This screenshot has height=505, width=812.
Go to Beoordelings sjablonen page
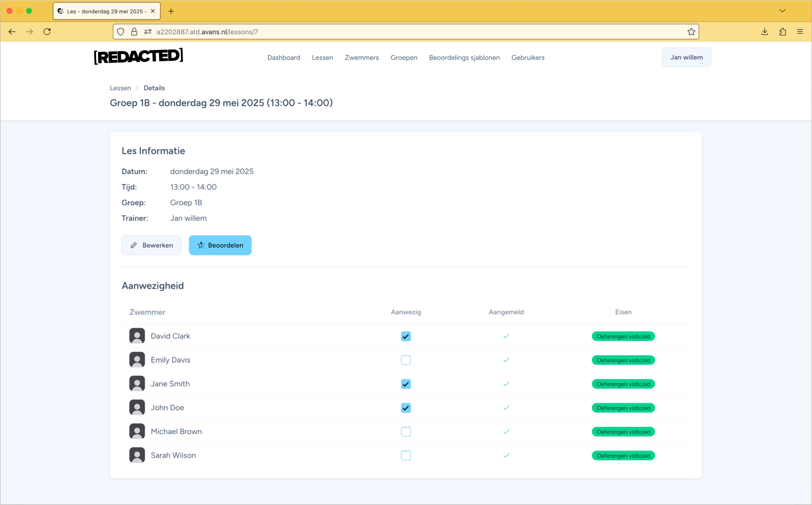point(464,58)
